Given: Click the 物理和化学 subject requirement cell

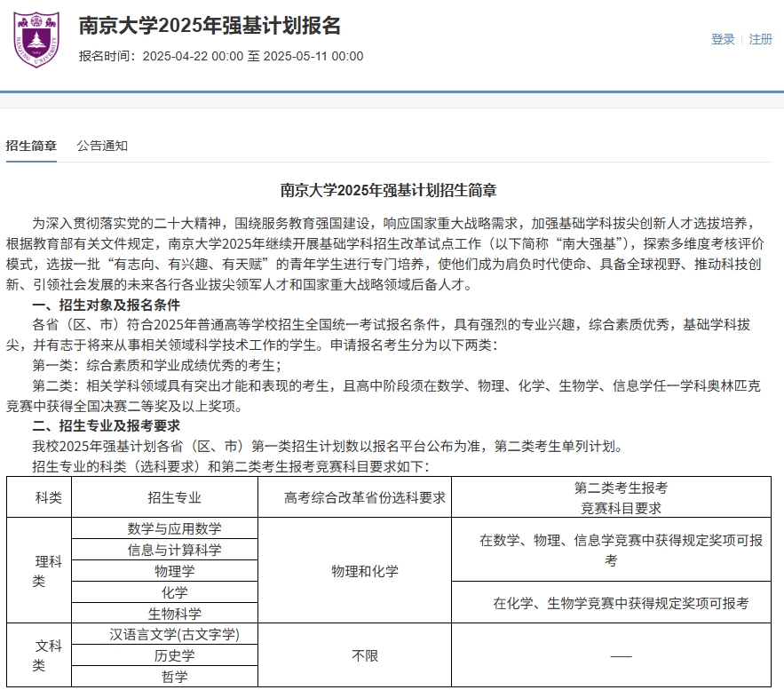Looking at the screenshot, I should (365, 571).
